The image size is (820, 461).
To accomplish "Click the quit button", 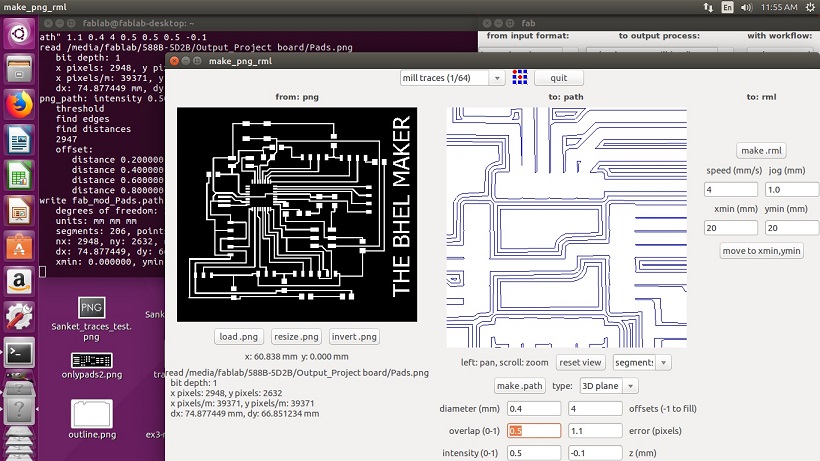I will coord(559,78).
